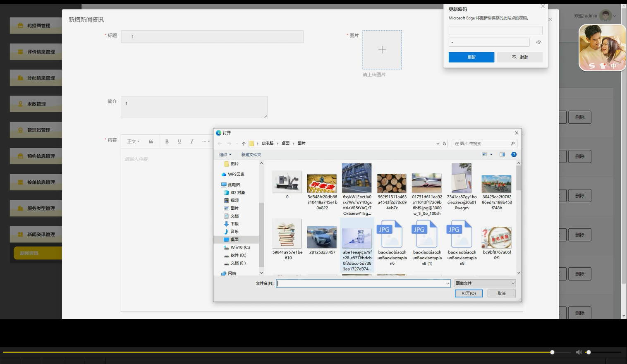Open the 正文 paragraph style dropdown
Image resolution: width=627 pixels, height=364 pixels.
(133, 141)
